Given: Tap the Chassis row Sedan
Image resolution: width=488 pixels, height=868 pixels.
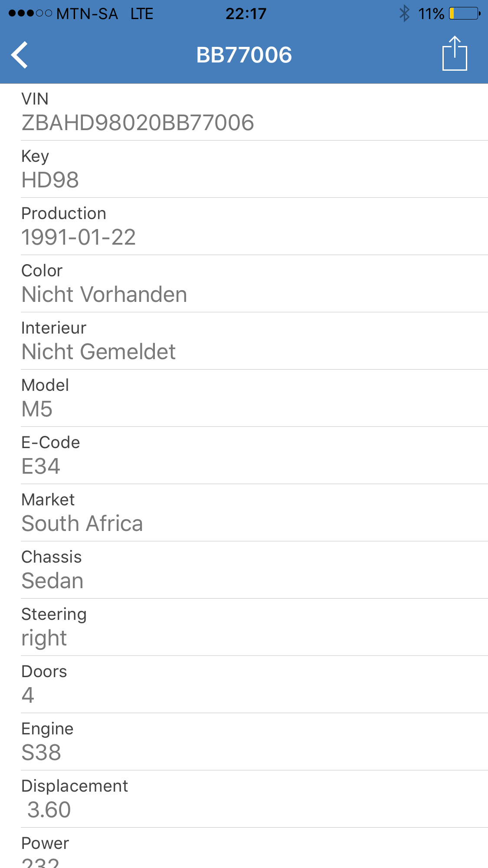Looking at the screenshot, I should tap(244, 570).
